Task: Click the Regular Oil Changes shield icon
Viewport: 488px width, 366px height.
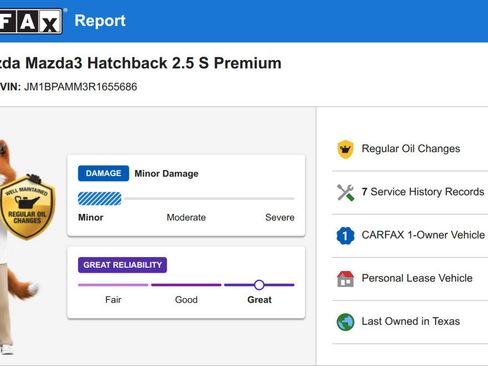Action: [345, 149]
